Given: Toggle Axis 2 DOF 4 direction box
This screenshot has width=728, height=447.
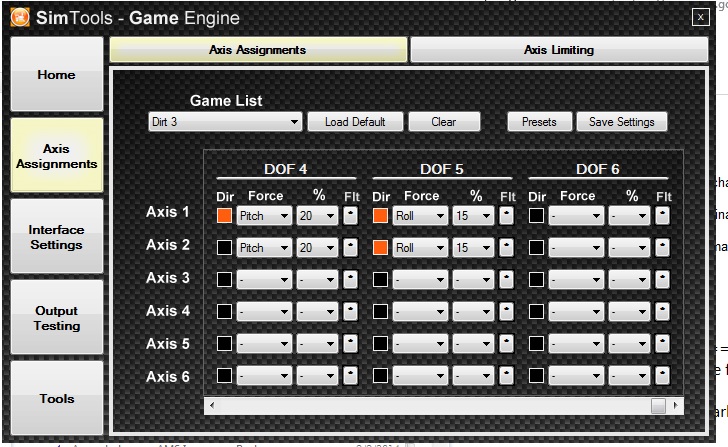Looking at the screenshot, I should coord(224,247).
